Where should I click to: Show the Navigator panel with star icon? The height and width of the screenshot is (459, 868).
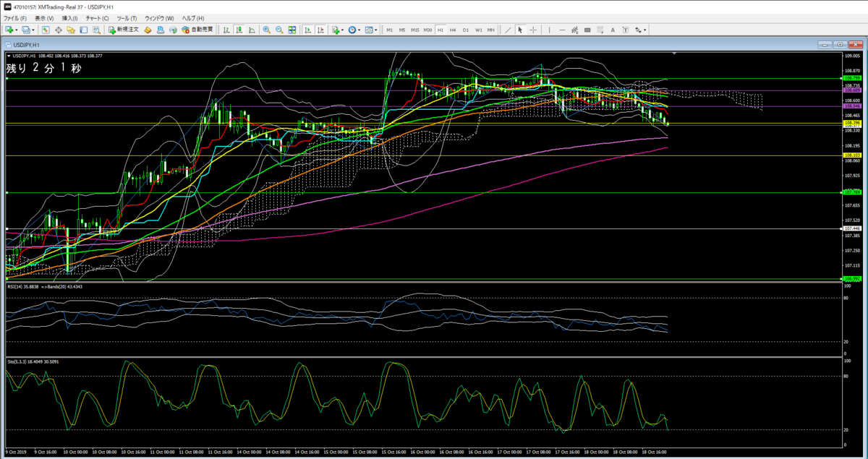[x=70, y=30]
